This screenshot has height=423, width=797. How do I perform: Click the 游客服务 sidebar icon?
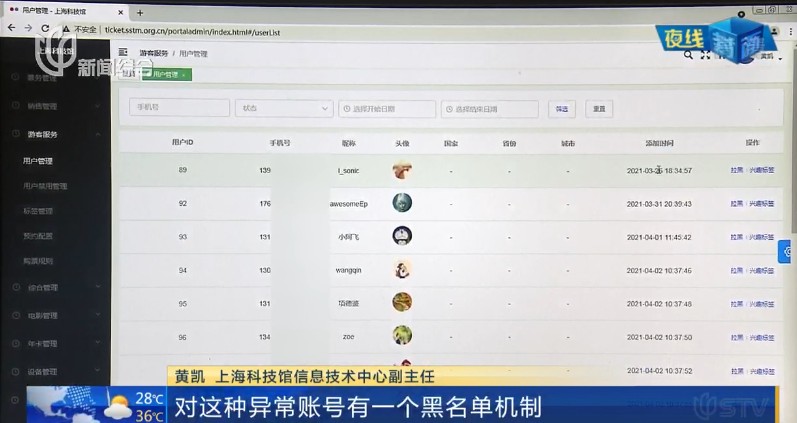tap(16, 134)
